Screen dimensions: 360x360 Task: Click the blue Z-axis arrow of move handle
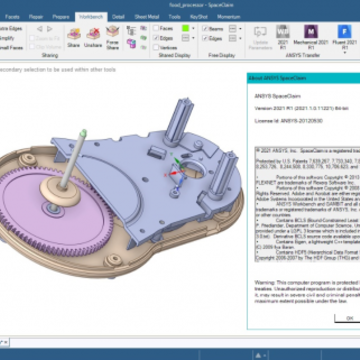coord(180,182)
